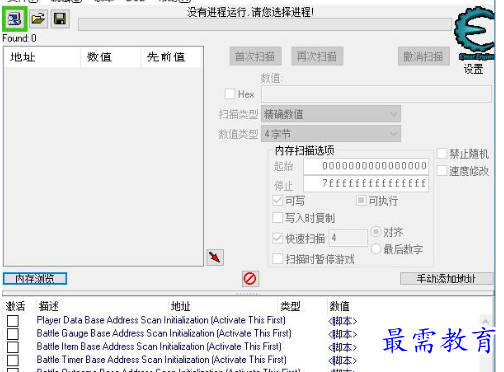This screenshot has height=372, width=504.
Task: Activate the Battle Item Base Address Scan checkbox
Action: pyautogui.click(x=13, y=347)
